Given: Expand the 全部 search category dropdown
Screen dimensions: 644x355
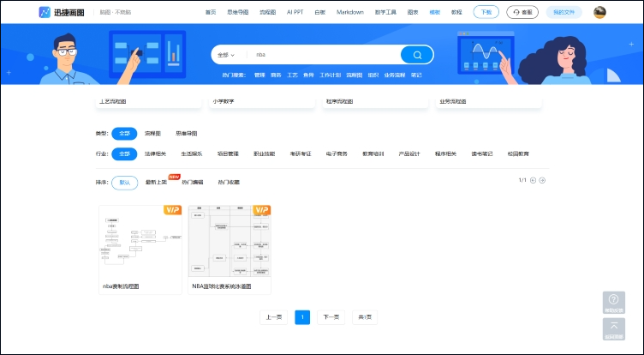Looking at the screenshot, I should [226, 55].
